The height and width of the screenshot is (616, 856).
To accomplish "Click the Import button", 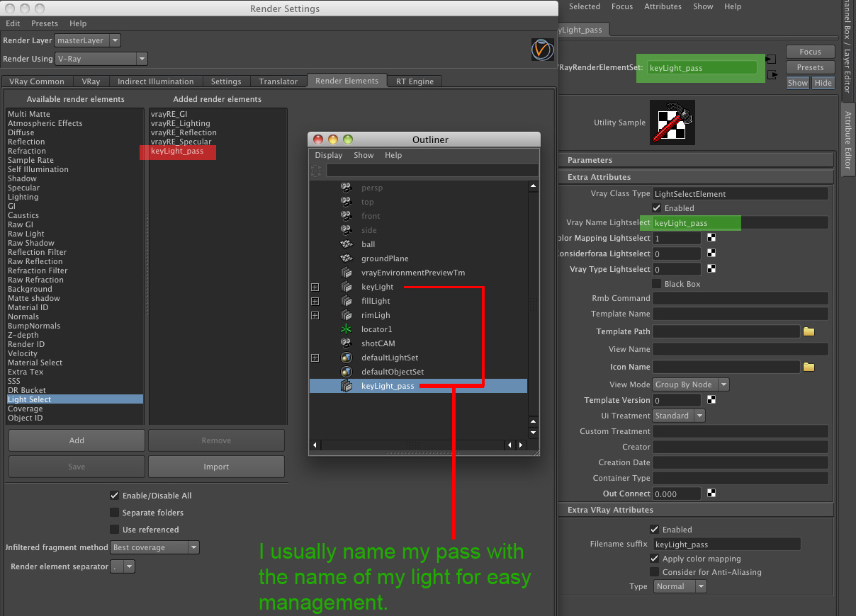I will (x=216, y=467).
